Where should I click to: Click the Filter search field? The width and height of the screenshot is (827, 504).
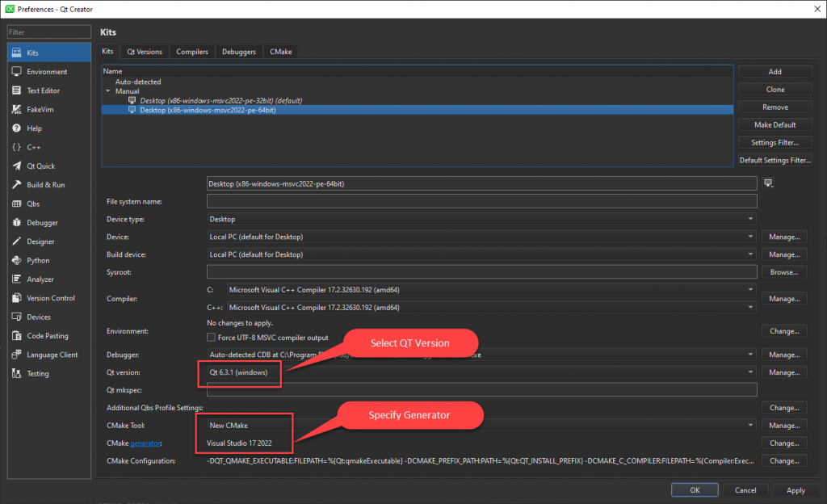pos(48,31)
